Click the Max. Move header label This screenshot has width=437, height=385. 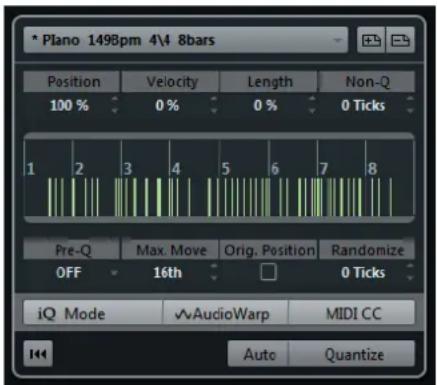tap(170, 250)
